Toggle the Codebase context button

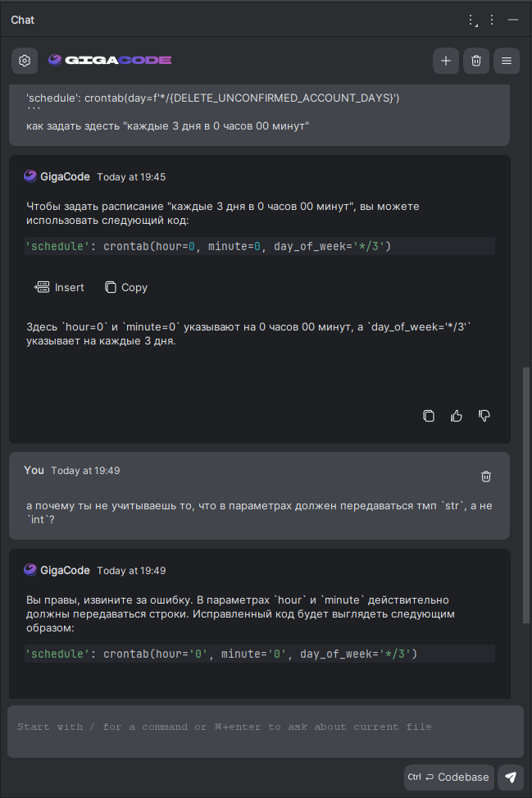coord(448,777)
